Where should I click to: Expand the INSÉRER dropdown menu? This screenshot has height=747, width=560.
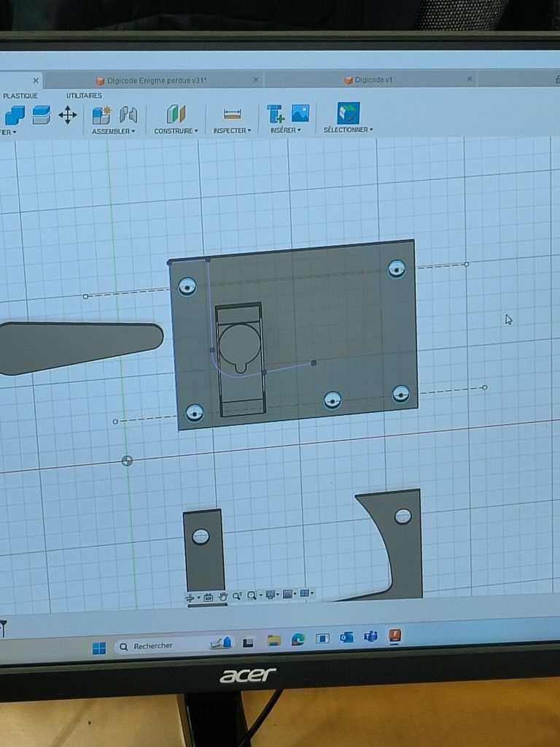285,131
